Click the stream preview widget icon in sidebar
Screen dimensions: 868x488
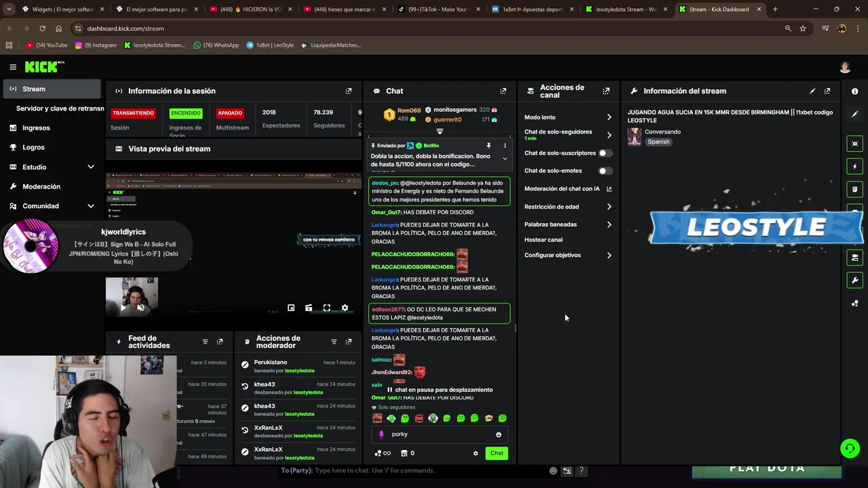point(854,144)
